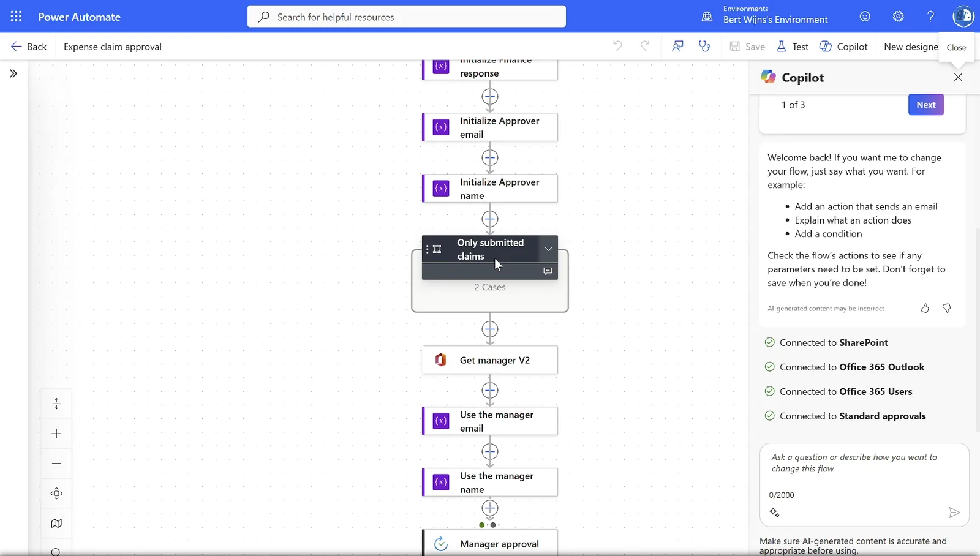Open the Copilot sparkle prompt suggestions icon

pyautogui.click(x=774, y=513)
